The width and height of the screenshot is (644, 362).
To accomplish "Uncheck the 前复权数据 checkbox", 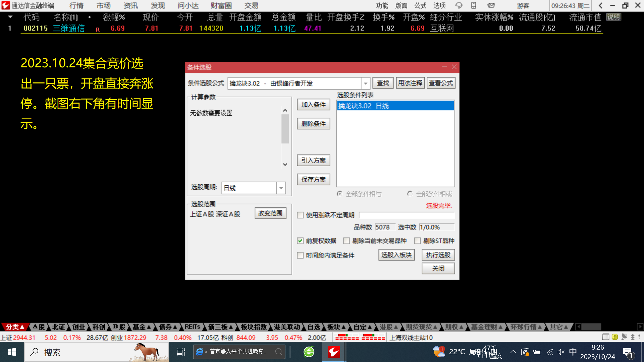I will [300, 241].
